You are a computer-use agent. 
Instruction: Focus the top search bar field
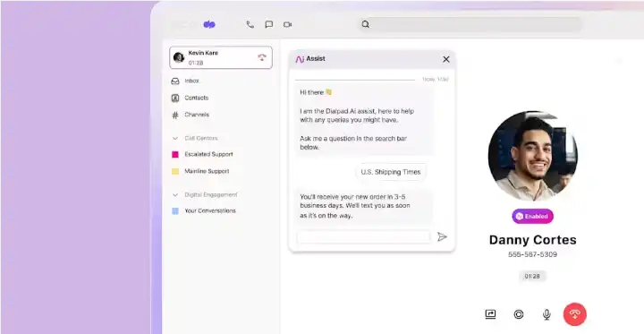pyautogui.click(x=470, y=24)
